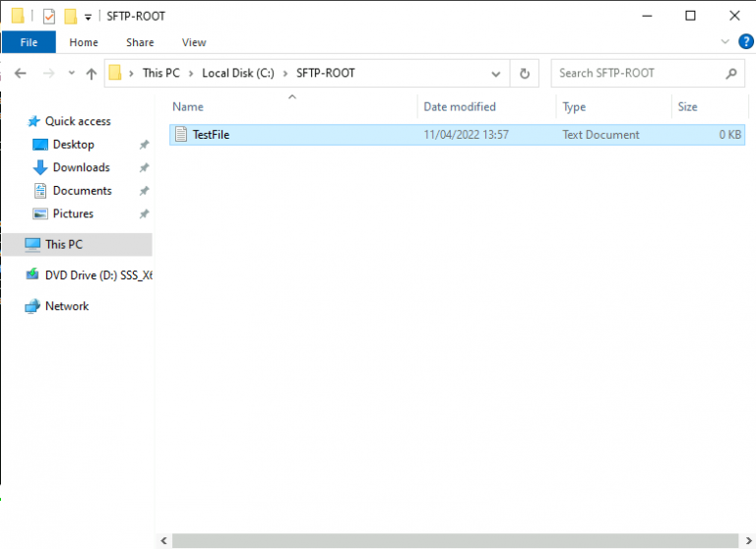756x549 pixels.
Task: Select the TestFile text document
Action: [x=457, y=135]
